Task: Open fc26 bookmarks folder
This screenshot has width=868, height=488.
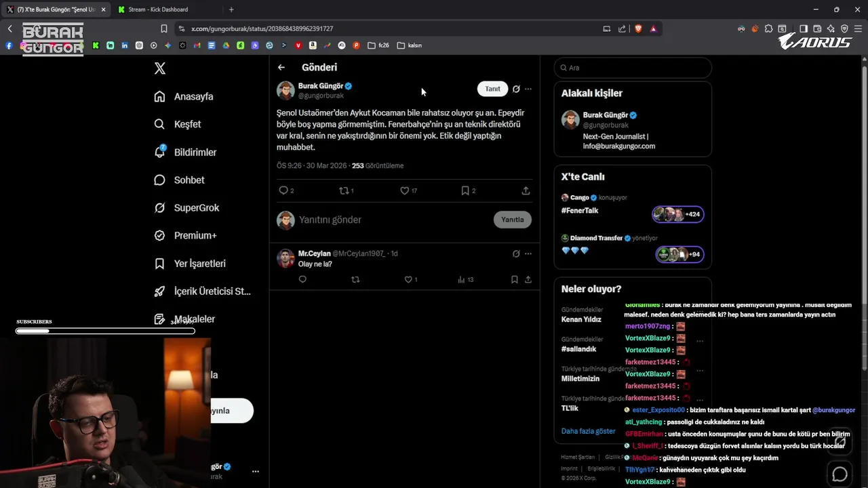Action: click(378, 45)
